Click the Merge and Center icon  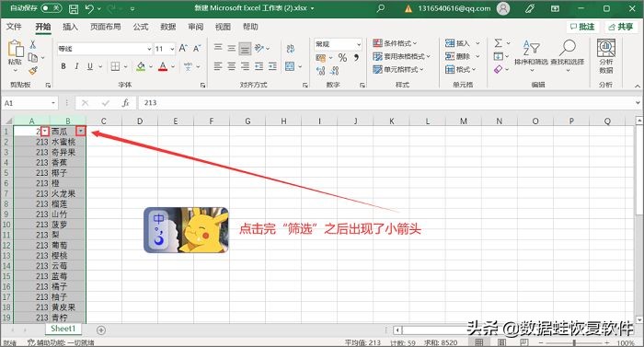pos(290,66)
